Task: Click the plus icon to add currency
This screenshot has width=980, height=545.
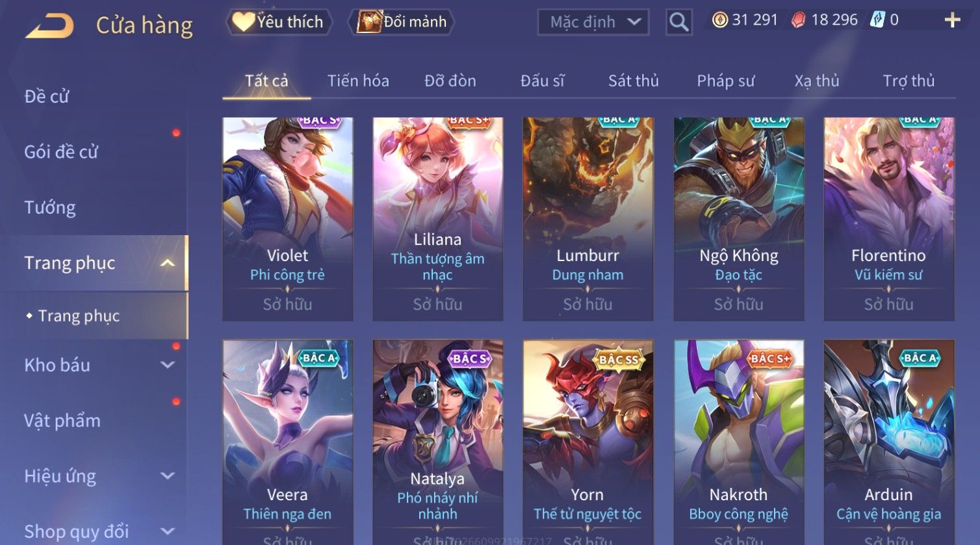Action: 952,21
